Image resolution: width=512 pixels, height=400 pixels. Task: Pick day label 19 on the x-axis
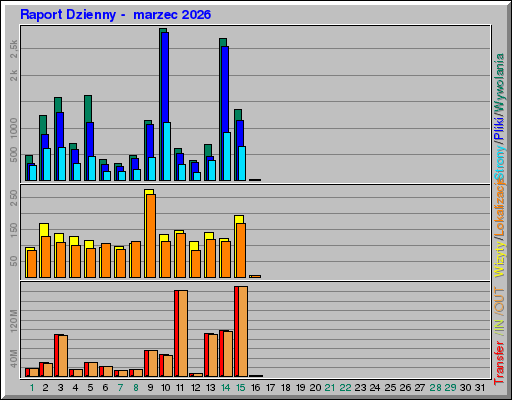coord(301,388)
